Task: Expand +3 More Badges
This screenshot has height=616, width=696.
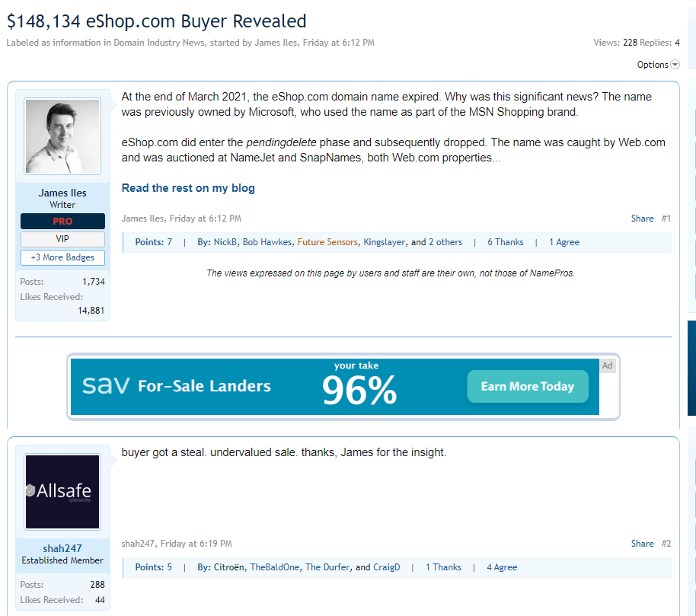Action: pos(62,257)
